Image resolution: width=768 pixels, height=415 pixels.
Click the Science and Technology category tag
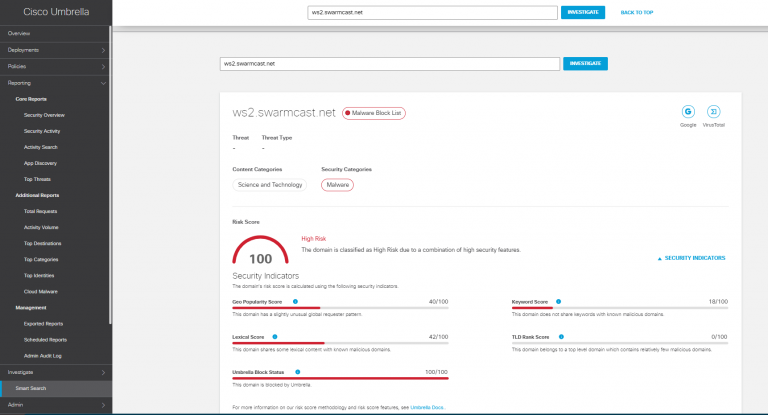pyautogui.click(x=270, y=185)
